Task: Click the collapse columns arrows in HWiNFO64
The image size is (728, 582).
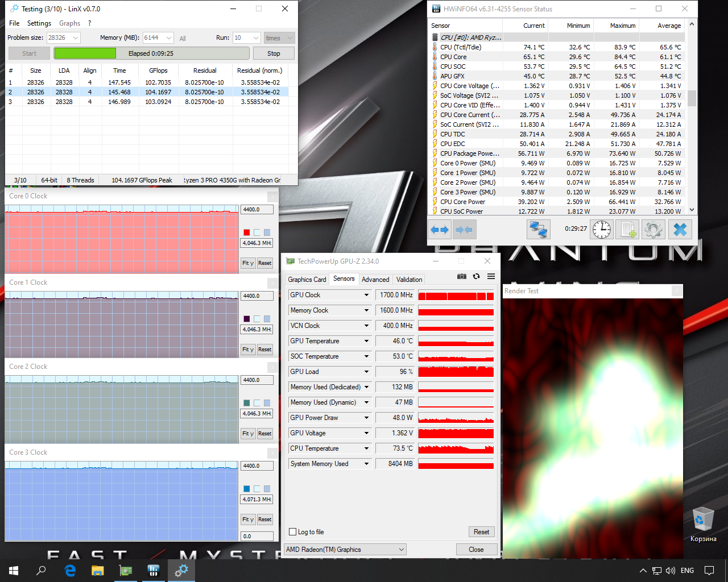Action: (x=464, y=230)
